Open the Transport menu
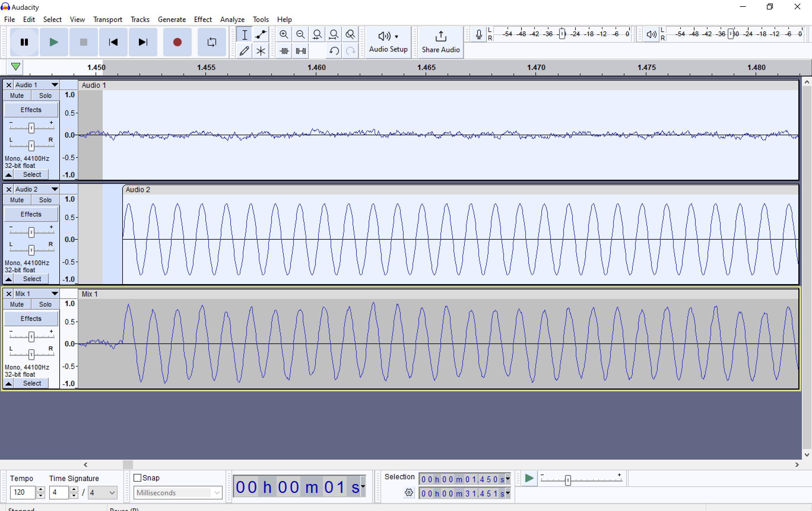This screenshot has width=812, height=511. click(x=107, y=20)
